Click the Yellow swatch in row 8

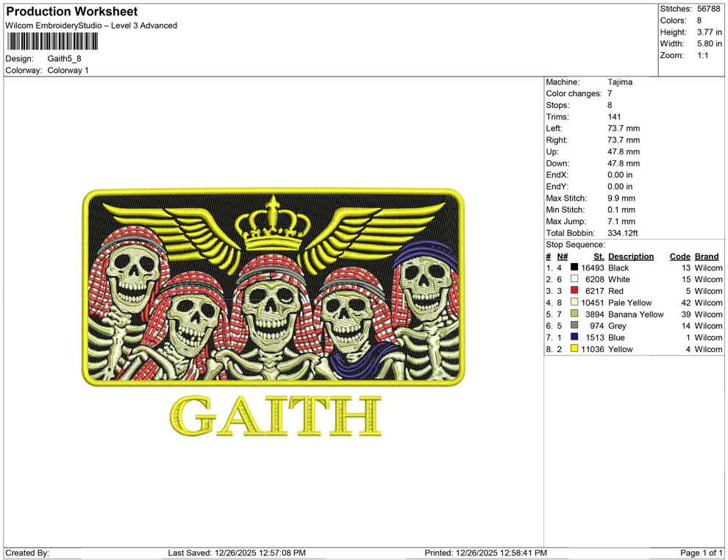click(x=574, y=348)
